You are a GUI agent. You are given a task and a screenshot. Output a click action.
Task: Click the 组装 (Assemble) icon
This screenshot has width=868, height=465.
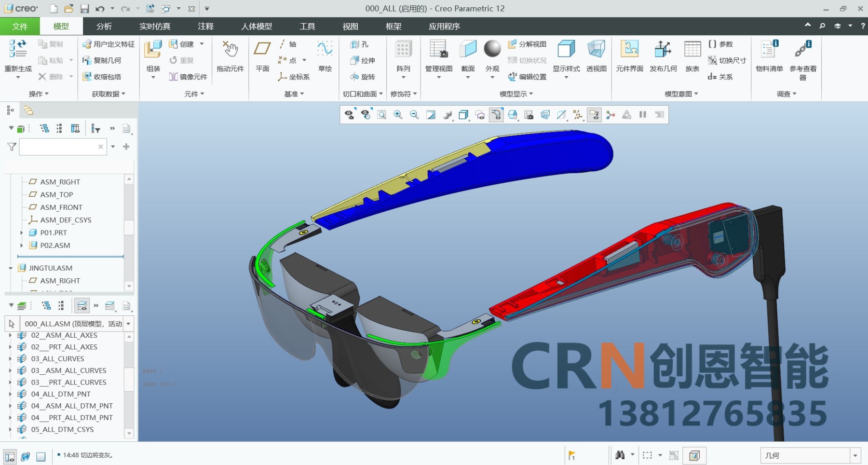(x=153, y=49)
